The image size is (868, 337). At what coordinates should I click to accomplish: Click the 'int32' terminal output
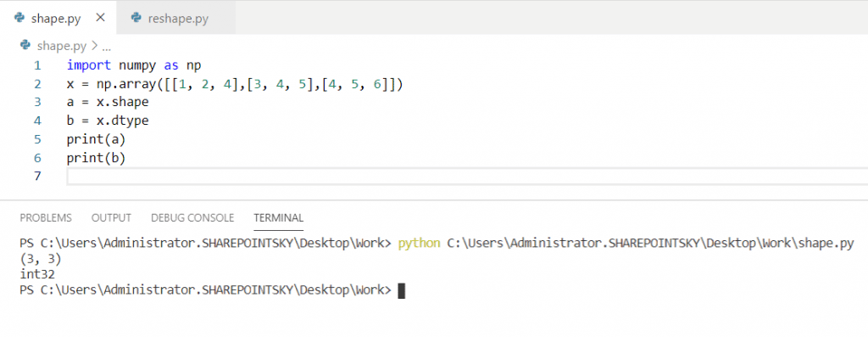[x=37, y=274]
